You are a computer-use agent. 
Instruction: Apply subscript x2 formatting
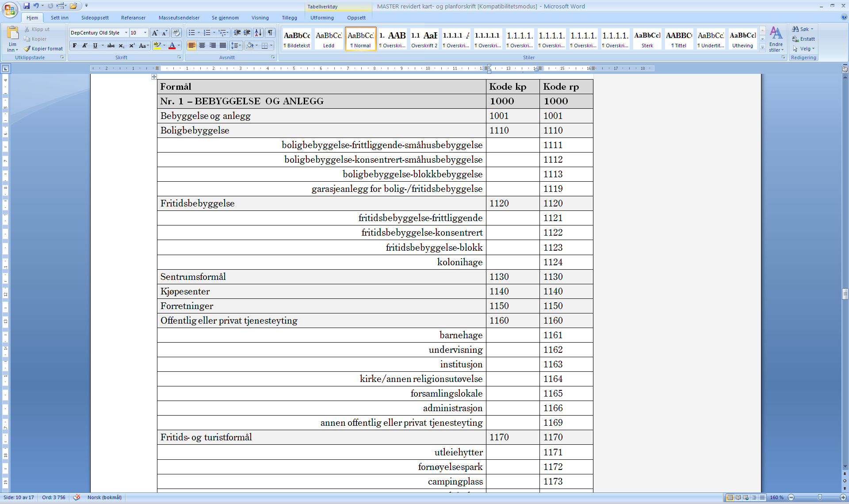122,46
